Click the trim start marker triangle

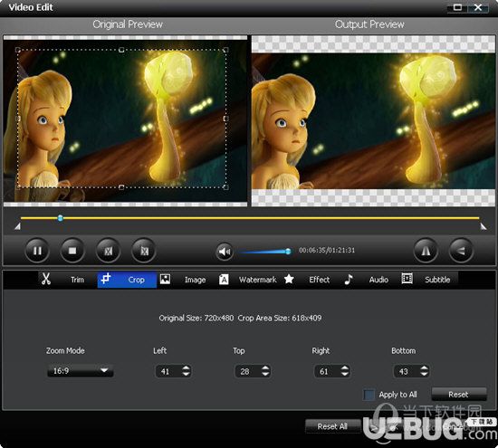[x=18, y=226]
